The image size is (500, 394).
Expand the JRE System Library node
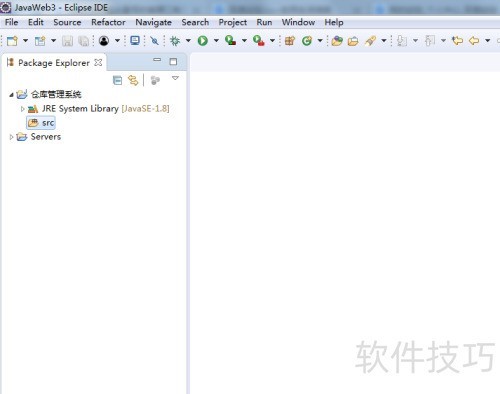coord(22,109)
